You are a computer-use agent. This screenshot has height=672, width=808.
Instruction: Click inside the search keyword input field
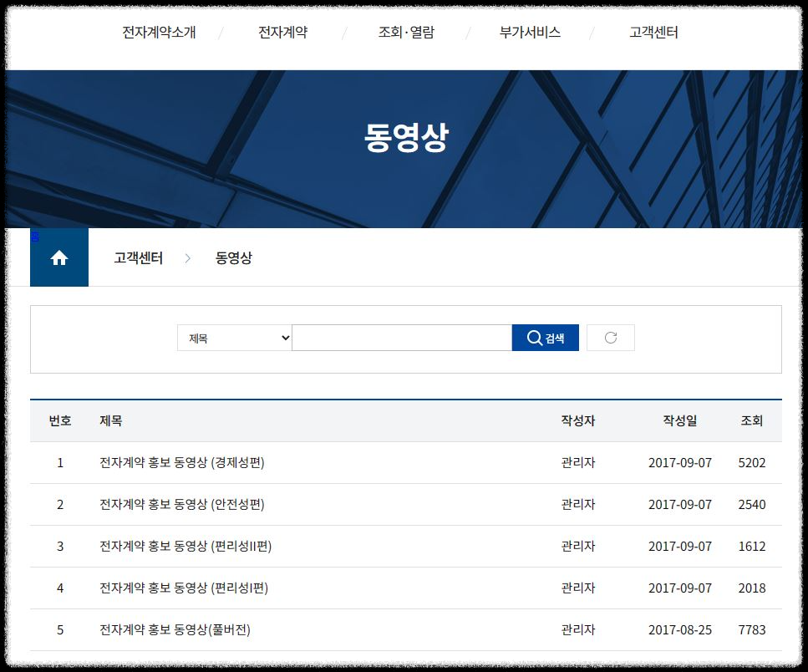point(401,337)
